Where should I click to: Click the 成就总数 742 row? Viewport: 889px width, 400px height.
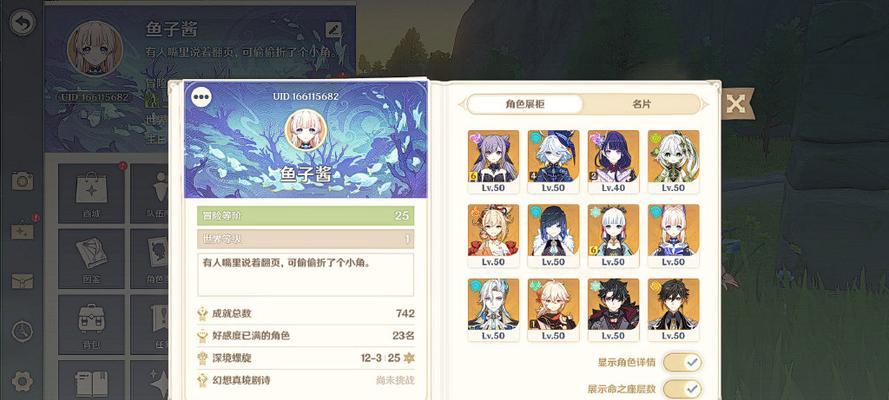[x=306, y=313]
